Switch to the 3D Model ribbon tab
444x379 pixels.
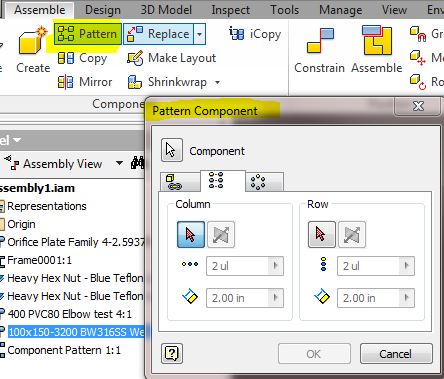pyautogui.click(x=166, y=10)
